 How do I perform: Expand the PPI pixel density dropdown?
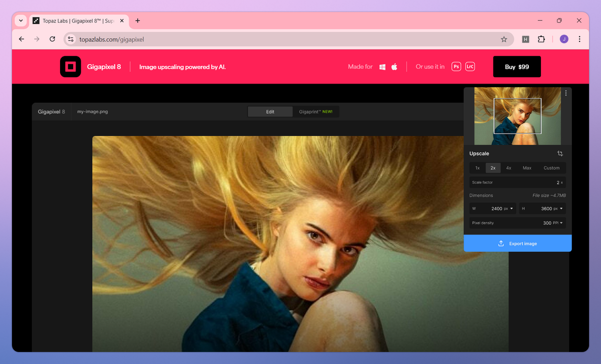click(x=558, y=223)
